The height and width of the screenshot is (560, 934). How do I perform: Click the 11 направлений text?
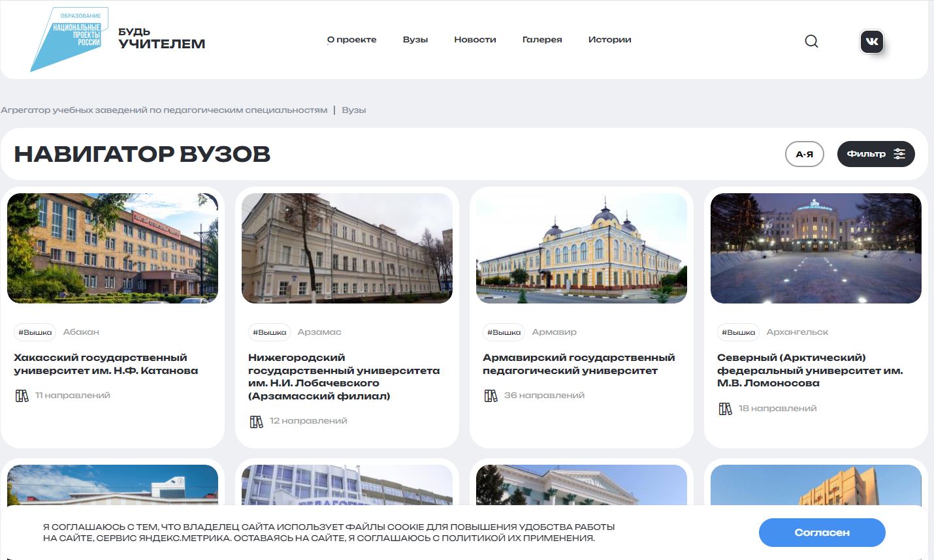click(72, 396)
